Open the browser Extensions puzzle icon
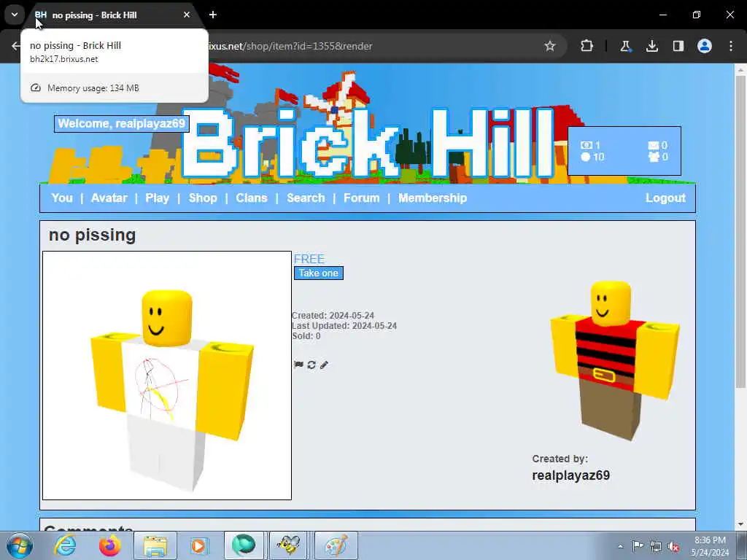The height and width of the screenshot is (560, 747). (x=587, y=46)
